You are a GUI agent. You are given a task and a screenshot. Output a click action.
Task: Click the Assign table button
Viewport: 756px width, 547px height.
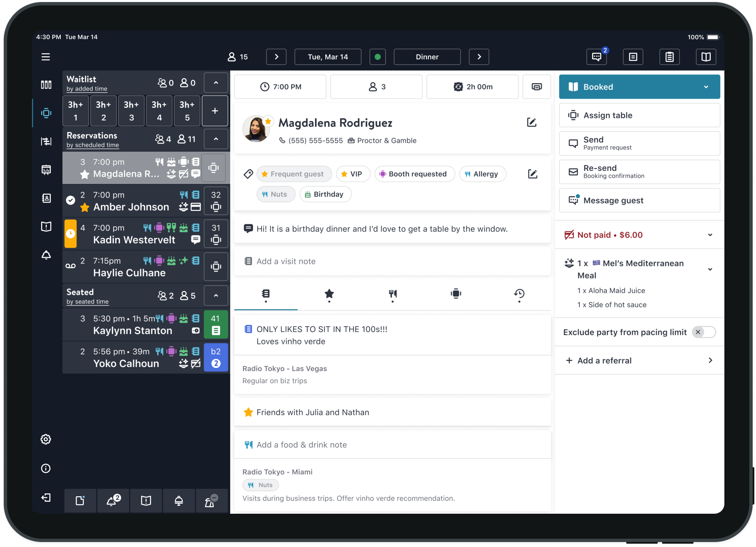tap(639, 115)
